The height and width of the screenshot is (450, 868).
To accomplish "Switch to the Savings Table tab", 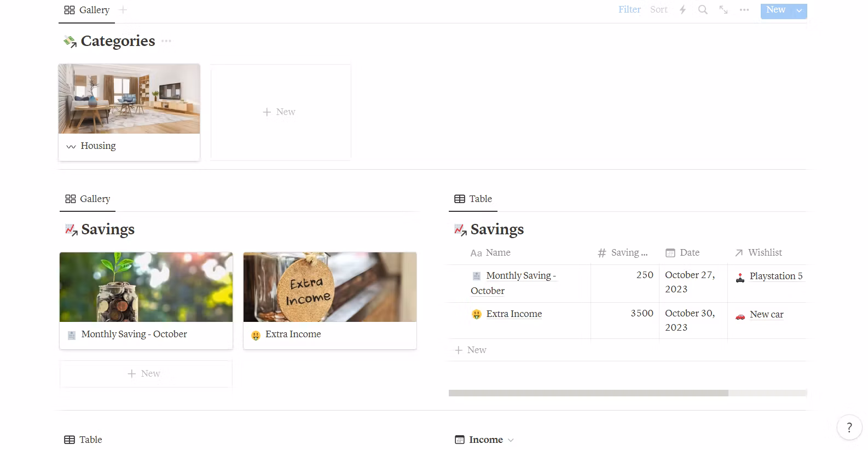I will 473,199.
